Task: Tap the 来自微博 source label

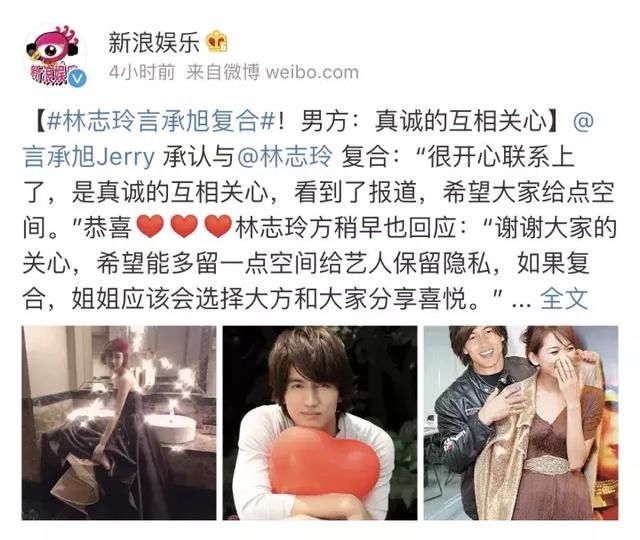Action: coord(222,72)
